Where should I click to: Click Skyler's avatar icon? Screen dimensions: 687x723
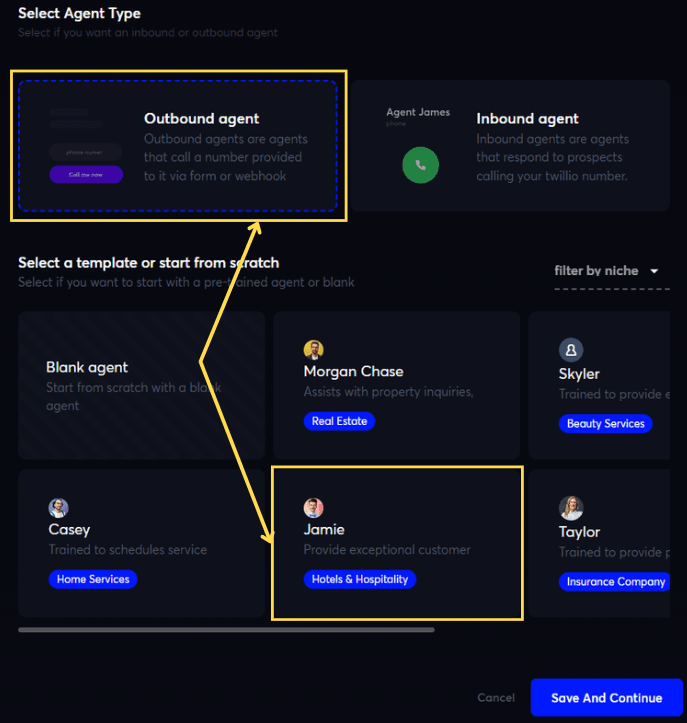pyautogui.click(x=570, y=349)
